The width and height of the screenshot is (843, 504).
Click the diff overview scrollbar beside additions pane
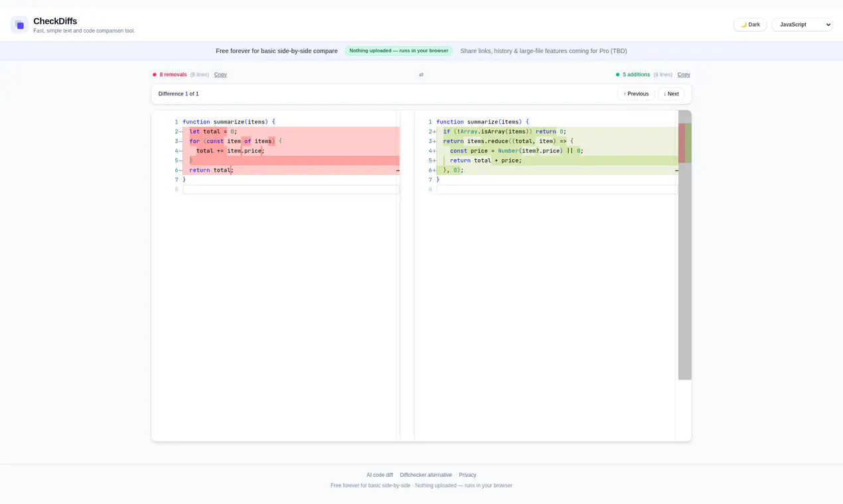pos(684,245)
